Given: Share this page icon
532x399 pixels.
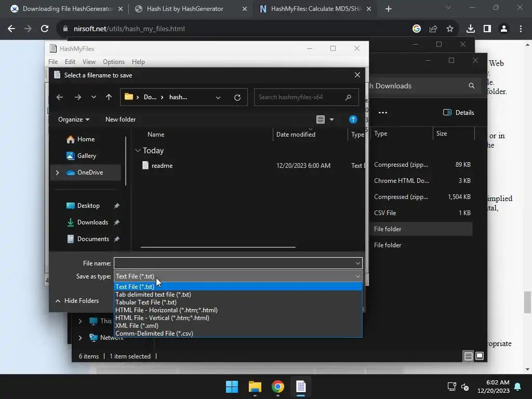Looking at the screenshot, I should (433, 29).
